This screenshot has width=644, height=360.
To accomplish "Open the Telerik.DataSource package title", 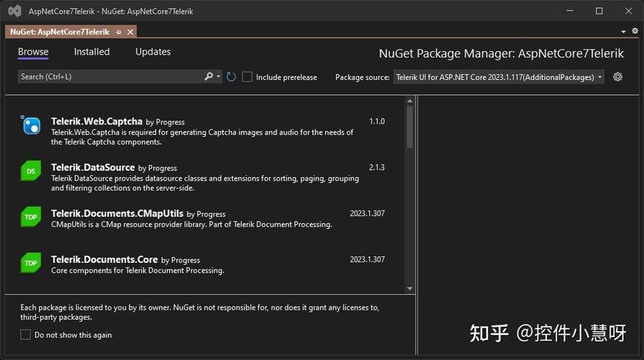I will 93,167.
